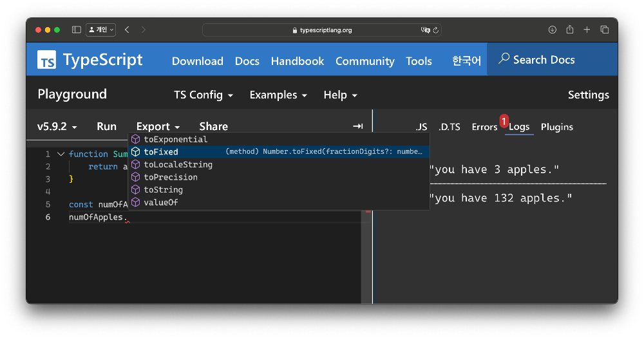This screenshot has width=644, height=338.
Task: Open the Docs nav link
Action: click(x=247, y=61)
